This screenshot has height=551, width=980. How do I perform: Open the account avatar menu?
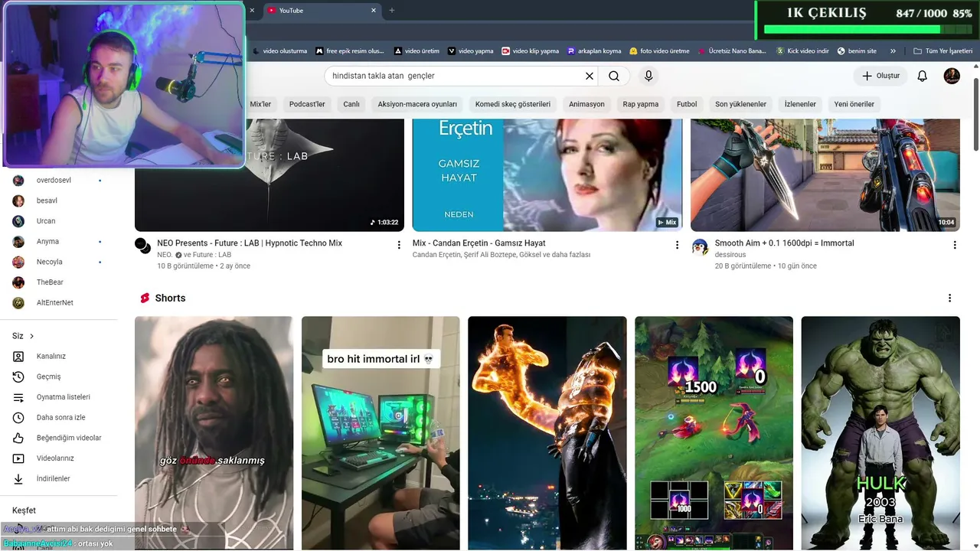pos(952,76)
